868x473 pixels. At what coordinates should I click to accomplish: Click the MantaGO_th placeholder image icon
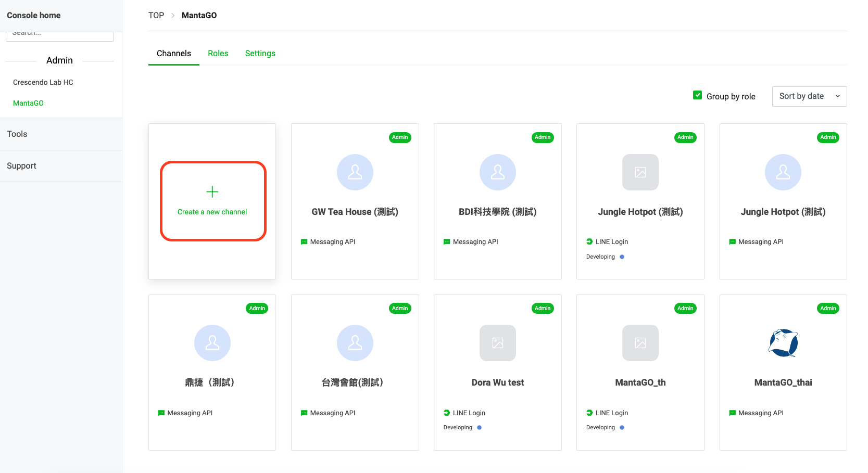(x=640, y=343)
